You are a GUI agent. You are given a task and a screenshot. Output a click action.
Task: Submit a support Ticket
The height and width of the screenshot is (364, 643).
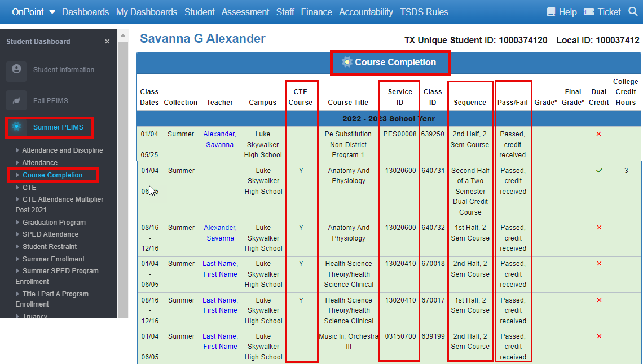[x=602, y=11]
